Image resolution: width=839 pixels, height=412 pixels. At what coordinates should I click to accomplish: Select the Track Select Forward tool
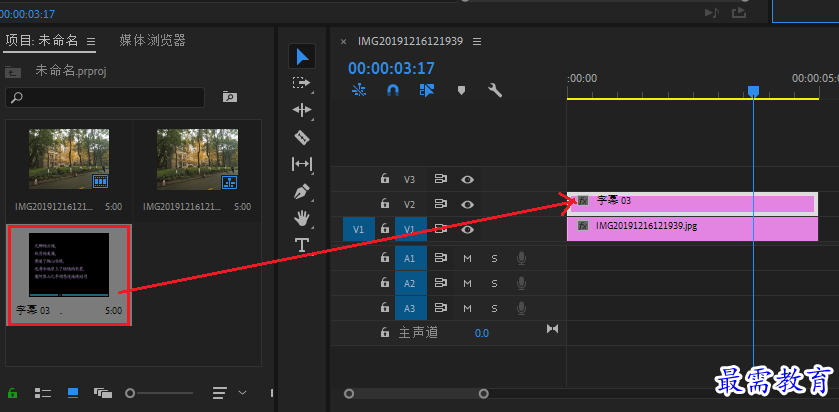(x=302, y=83)
